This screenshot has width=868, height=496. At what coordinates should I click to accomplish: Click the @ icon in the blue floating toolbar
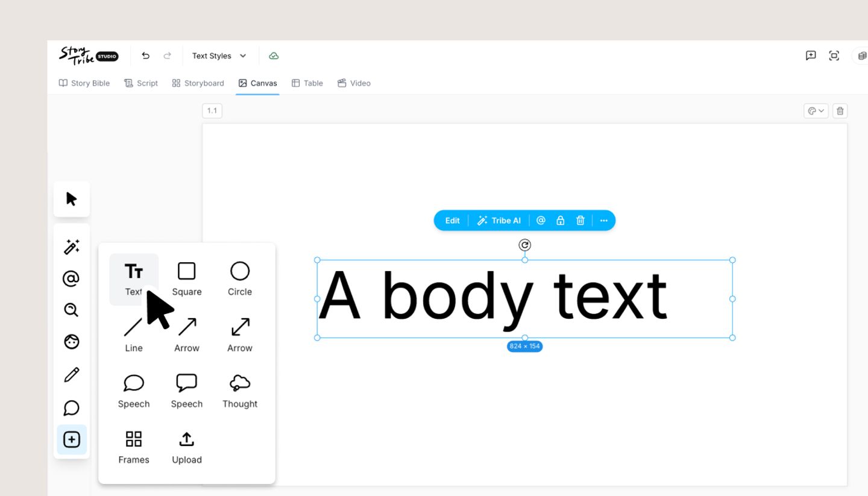coord(541,221)
